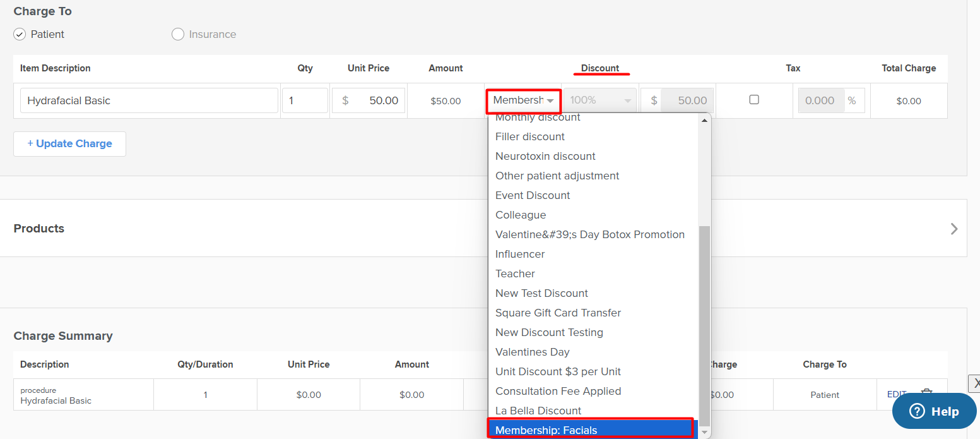Click the Unit Price field showing 50.00
The width and height of the screenshot is (980, 439).
click(369, 100)
